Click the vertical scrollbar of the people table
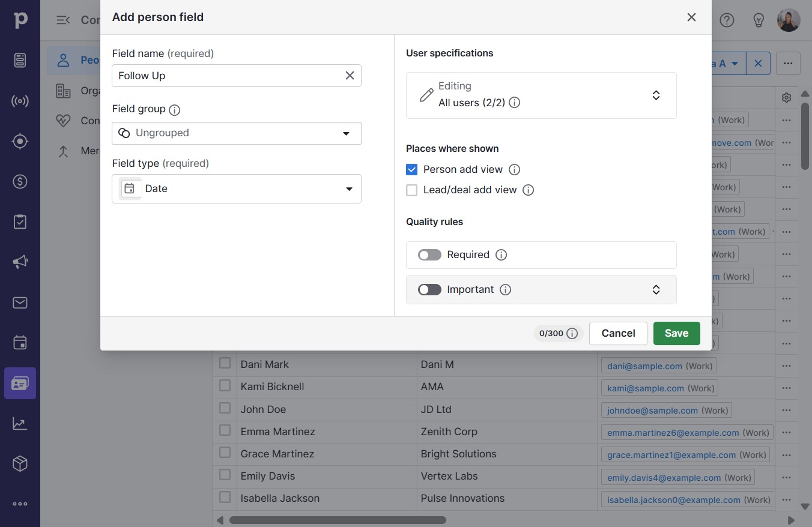 coord(805,137)
